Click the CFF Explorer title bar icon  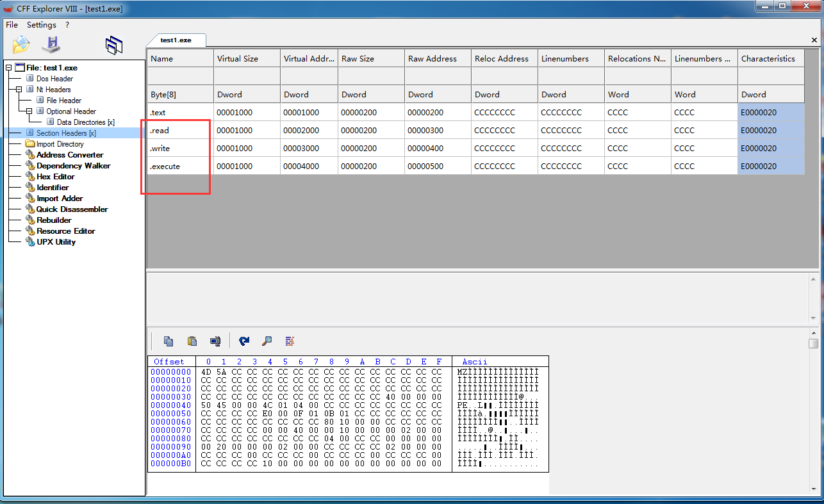(x=8, y=8)
